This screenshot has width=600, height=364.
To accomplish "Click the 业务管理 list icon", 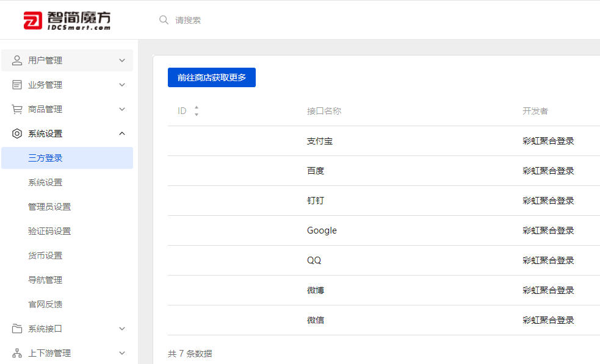I will [x=17, y=85].
